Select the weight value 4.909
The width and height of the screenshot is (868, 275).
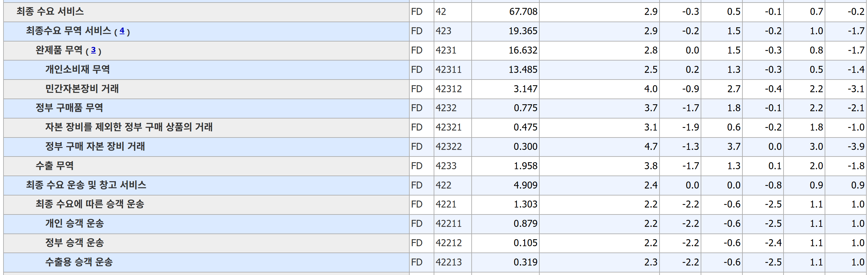[525, 185]
